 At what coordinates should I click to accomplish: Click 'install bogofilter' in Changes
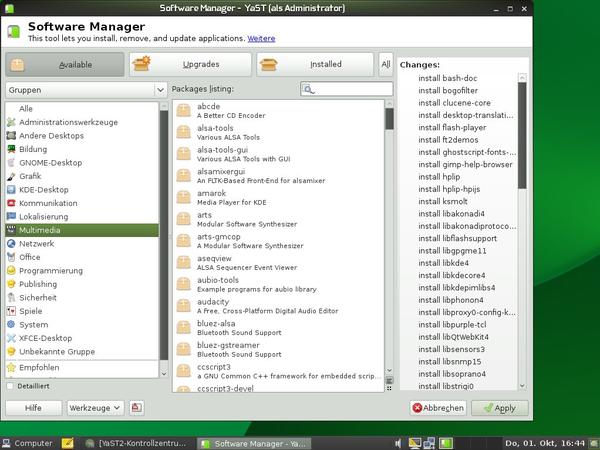click(x=448, y=91)
